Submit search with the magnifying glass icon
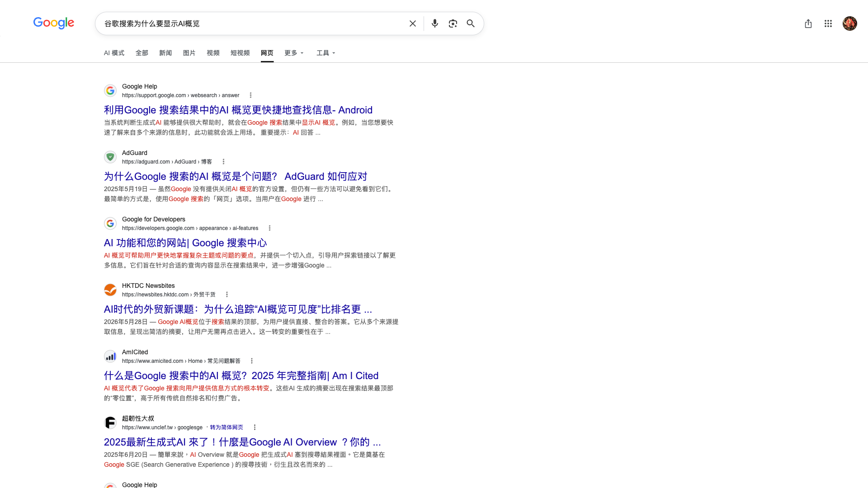 point(471,23)
